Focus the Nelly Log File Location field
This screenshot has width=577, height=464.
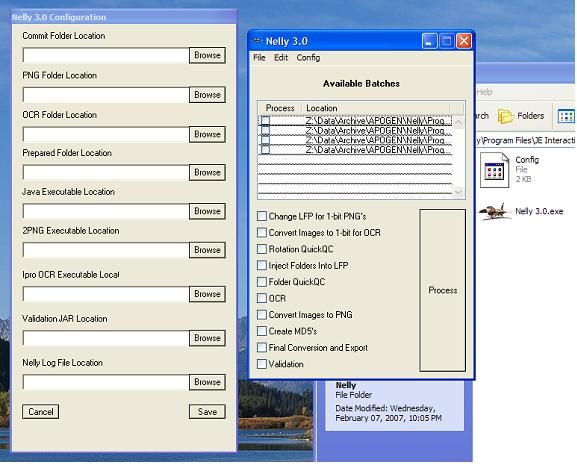tap(106, 382)
